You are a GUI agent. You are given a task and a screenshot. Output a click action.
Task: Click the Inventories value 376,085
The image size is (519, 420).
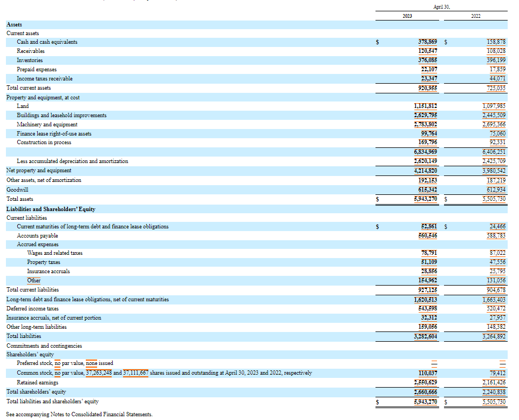(426, 60)
